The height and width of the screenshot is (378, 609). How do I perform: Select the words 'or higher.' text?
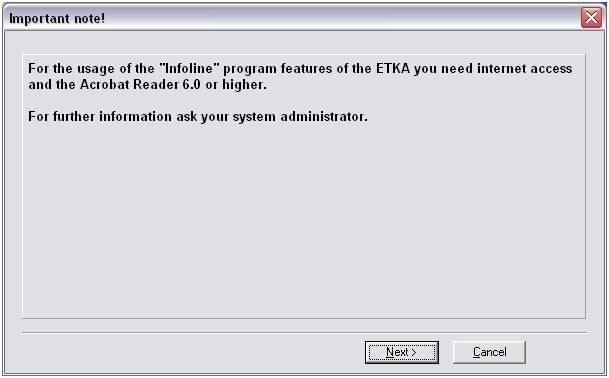click(236, 85)
